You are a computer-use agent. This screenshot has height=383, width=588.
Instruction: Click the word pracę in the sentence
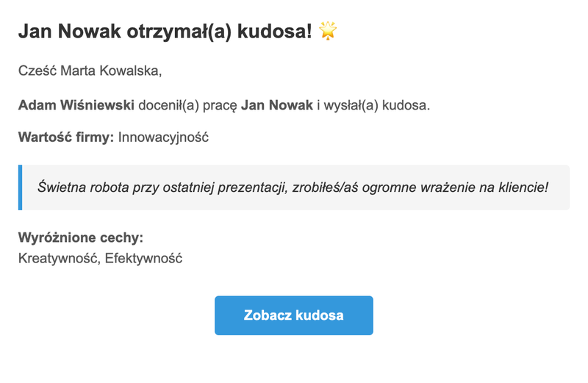click(x=220, y=106)
